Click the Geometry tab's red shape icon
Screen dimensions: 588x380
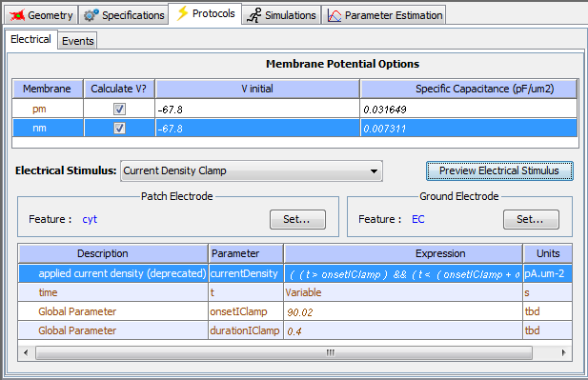(17, 15)
